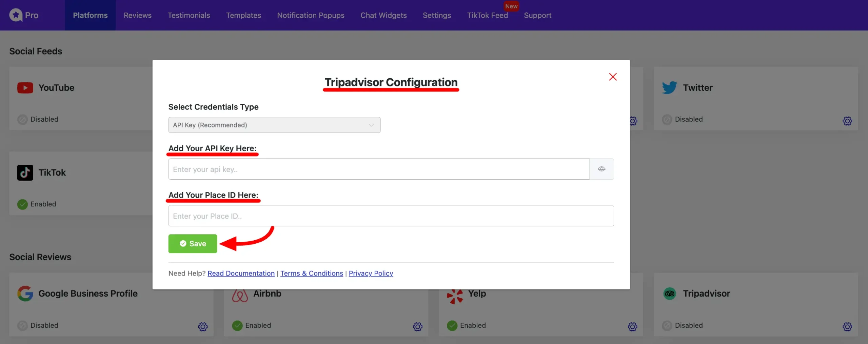Open the Privacy Policy link
The image size is (868, 344).
point(371,273)
